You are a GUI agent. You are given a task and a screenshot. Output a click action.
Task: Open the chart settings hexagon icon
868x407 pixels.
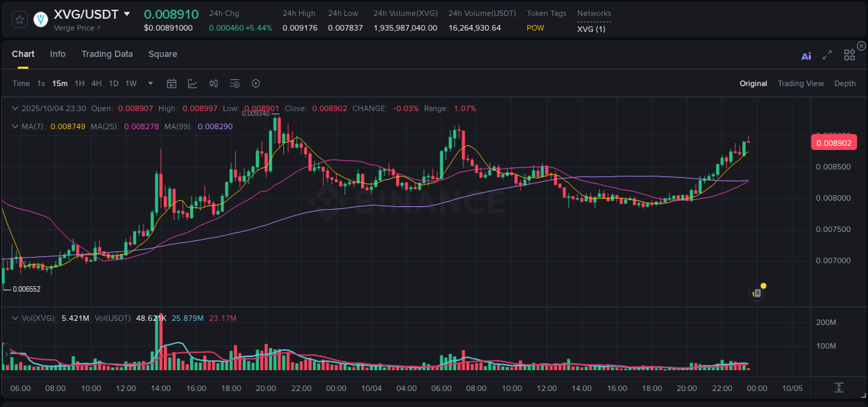tap(256, 83)
